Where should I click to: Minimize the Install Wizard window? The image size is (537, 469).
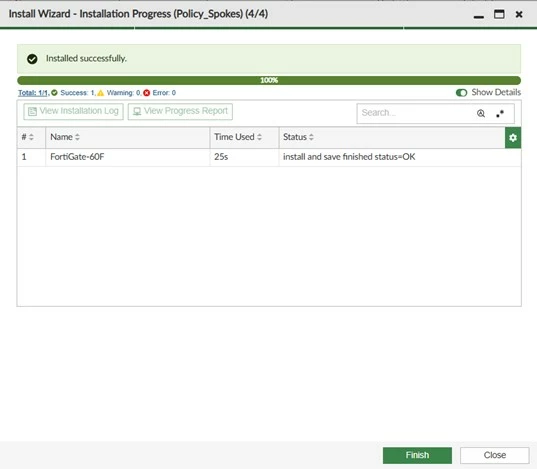coord(478,16)
